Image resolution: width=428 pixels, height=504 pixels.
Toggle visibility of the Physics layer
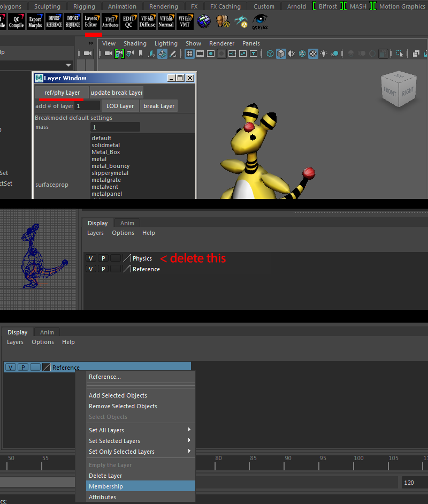click(x=90, y=258)
